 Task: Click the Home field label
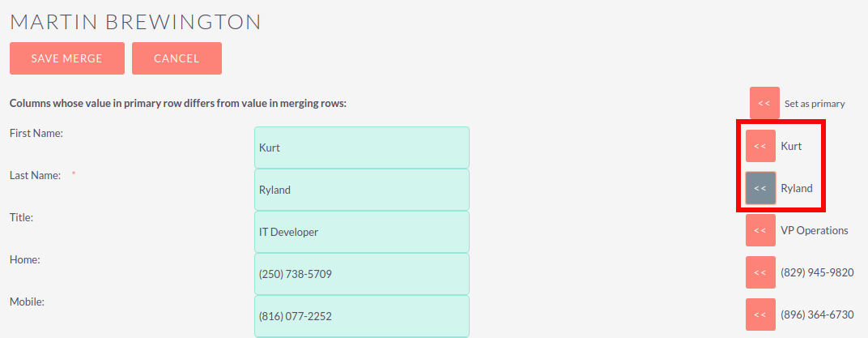[x=25, y=259]
